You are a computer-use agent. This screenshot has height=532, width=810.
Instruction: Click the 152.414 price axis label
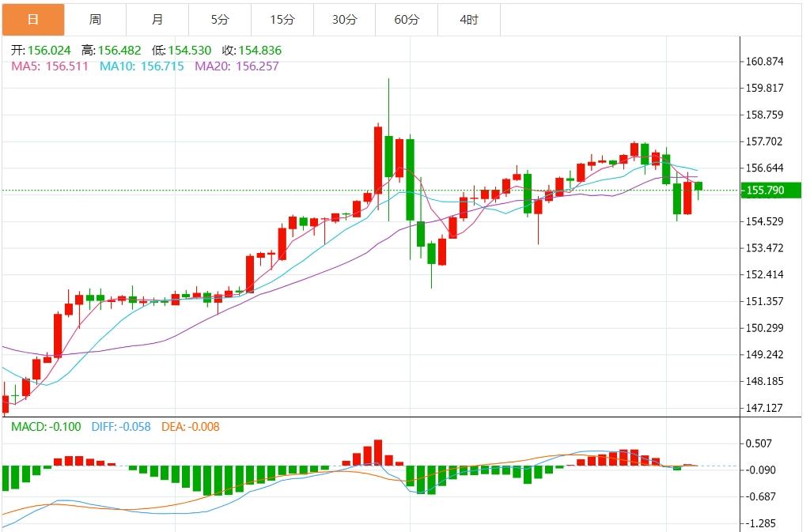point(765,274)
